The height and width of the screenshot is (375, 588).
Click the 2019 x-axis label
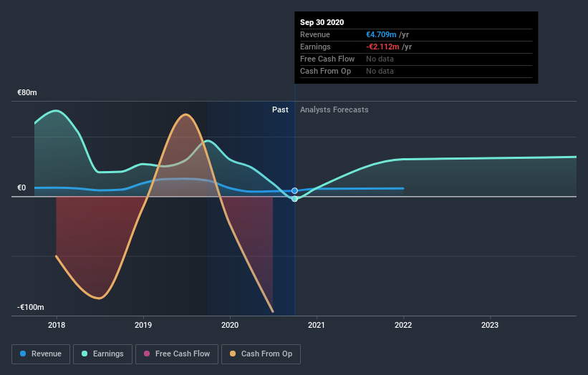tap(143, 325)
